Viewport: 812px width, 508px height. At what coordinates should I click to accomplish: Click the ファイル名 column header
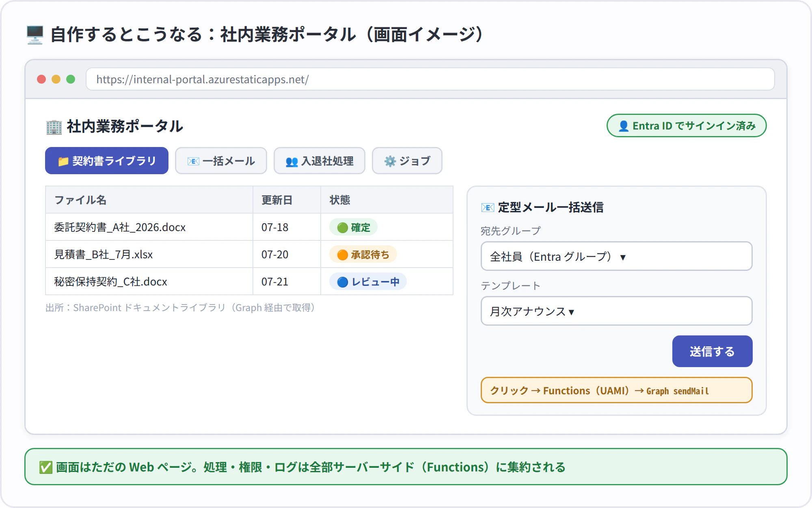[x=149, y=200]
